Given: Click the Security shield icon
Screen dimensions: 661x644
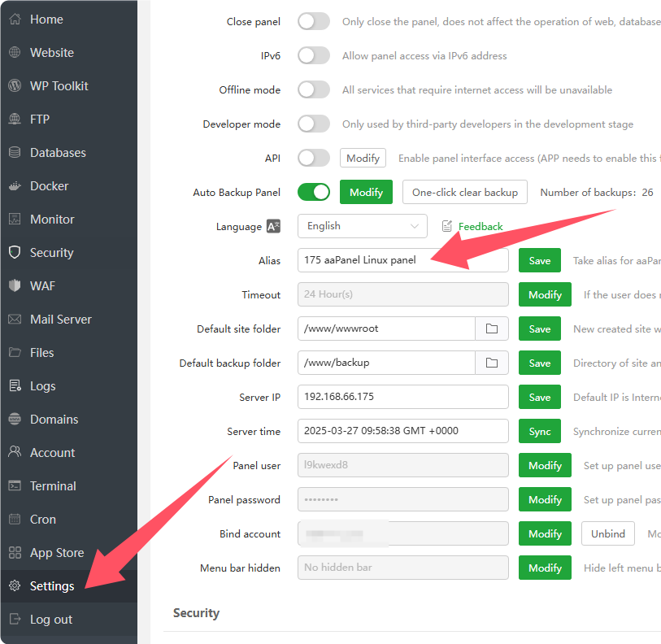Looking at the screenshot, I should click(x=15, y=252).
